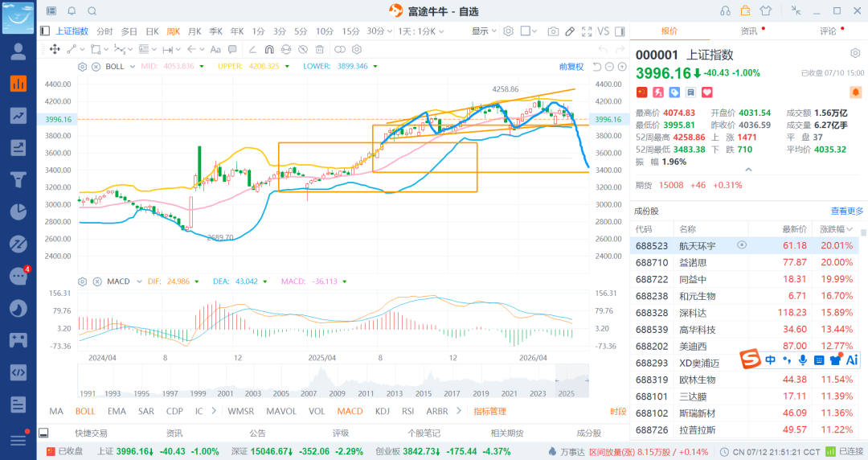The width and height of the screenshot is (868, 460).
Task: Hide all drawings with eye-slash icon
Action: click(x=303, y=49)
